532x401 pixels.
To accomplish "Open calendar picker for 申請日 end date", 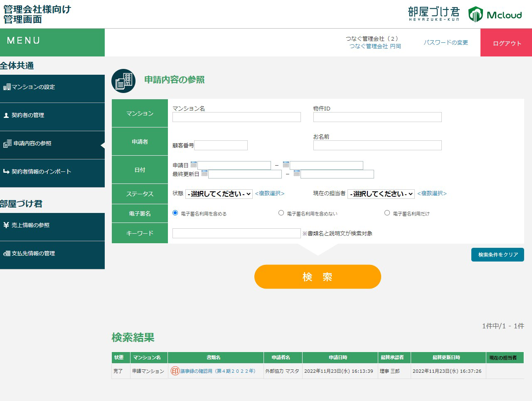I will pos(286,165).
